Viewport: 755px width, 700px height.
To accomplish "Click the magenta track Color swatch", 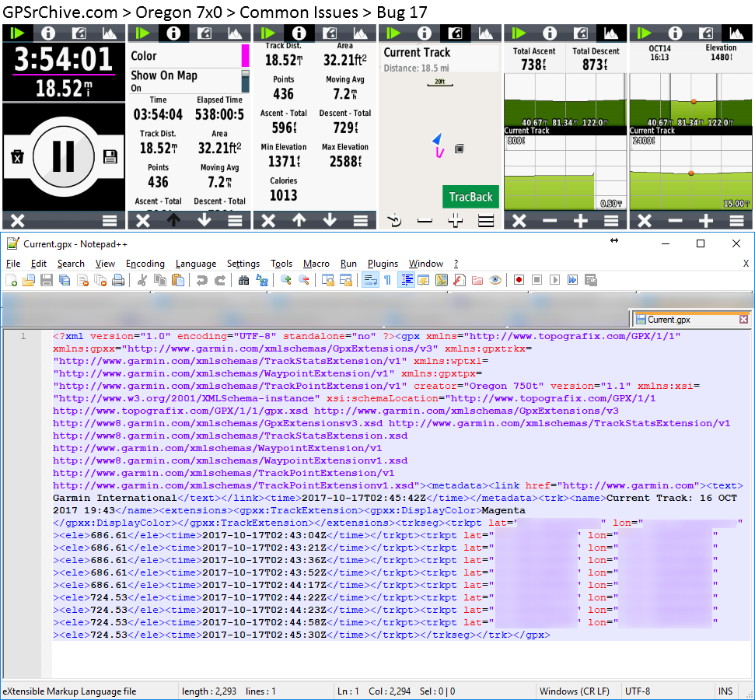I will [245, 56].
